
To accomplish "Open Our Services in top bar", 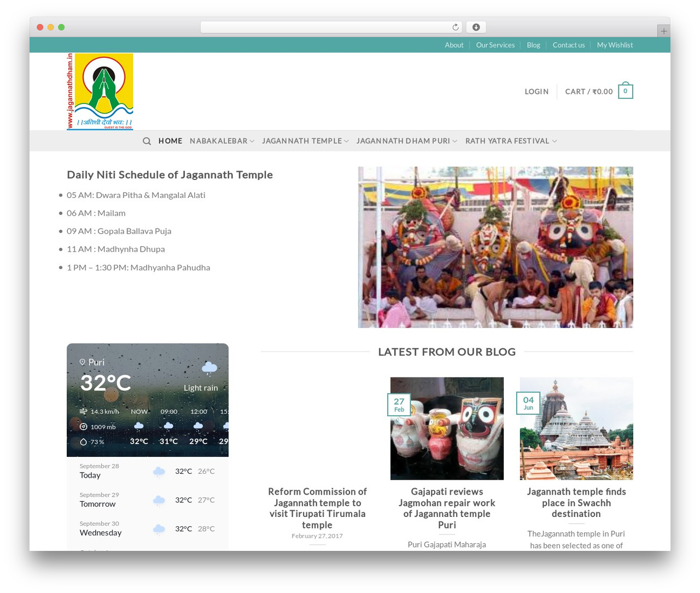I will [495, 45].
